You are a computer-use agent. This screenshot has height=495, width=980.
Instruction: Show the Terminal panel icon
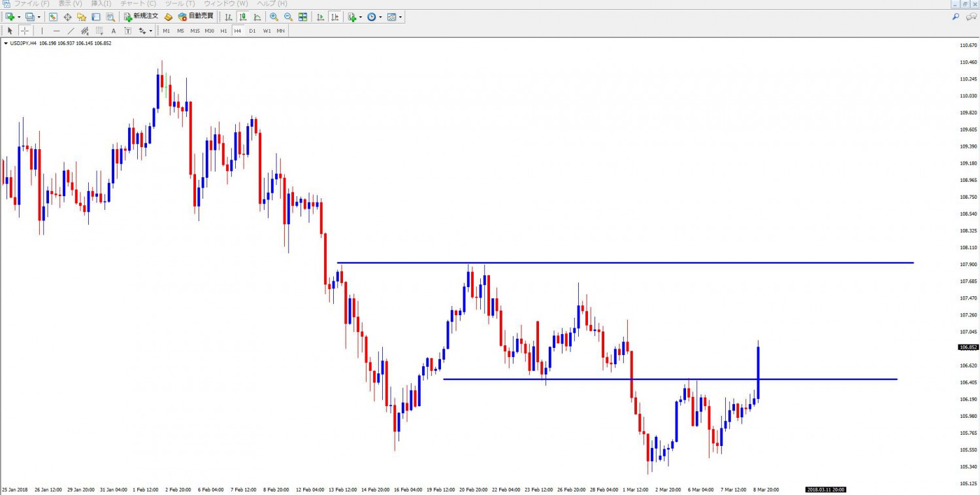[x=95, y=16]
